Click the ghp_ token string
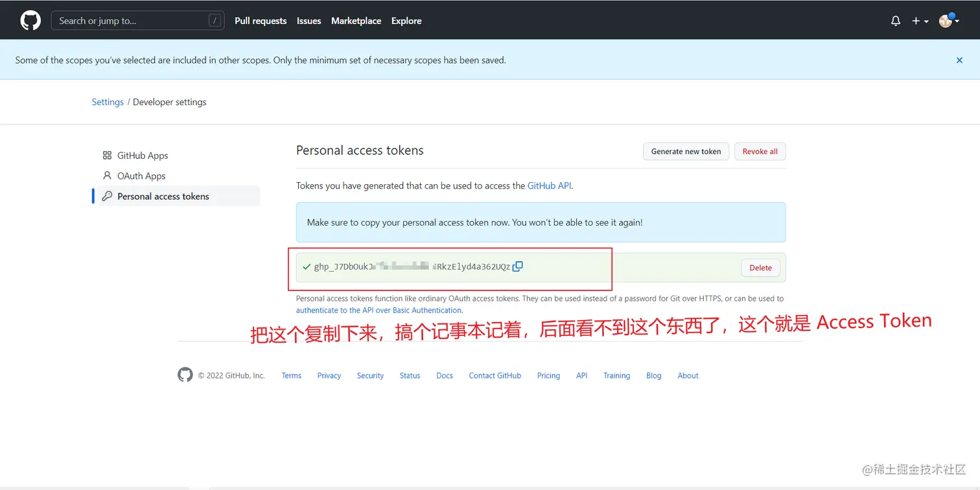The image size is (980, 490). point(412,266)
